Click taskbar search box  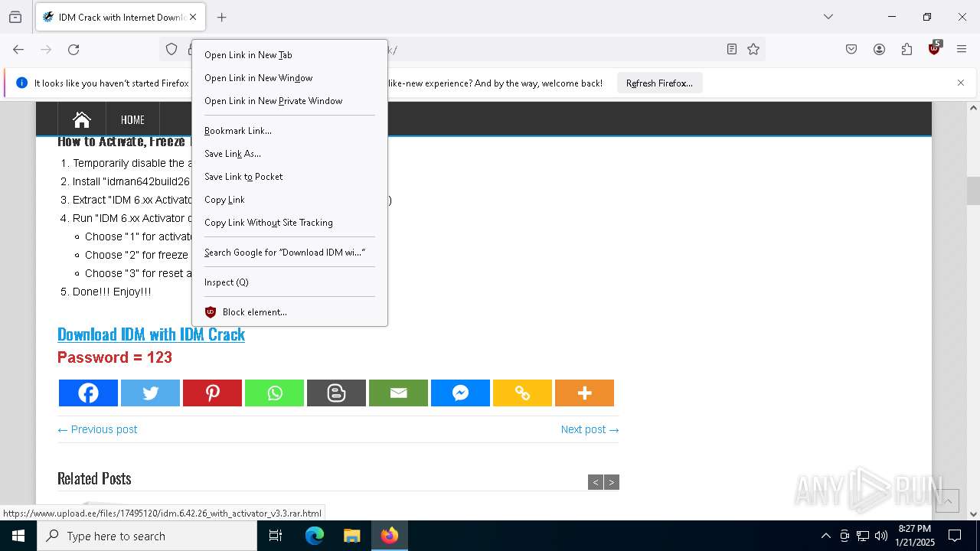tap(147, 536)
